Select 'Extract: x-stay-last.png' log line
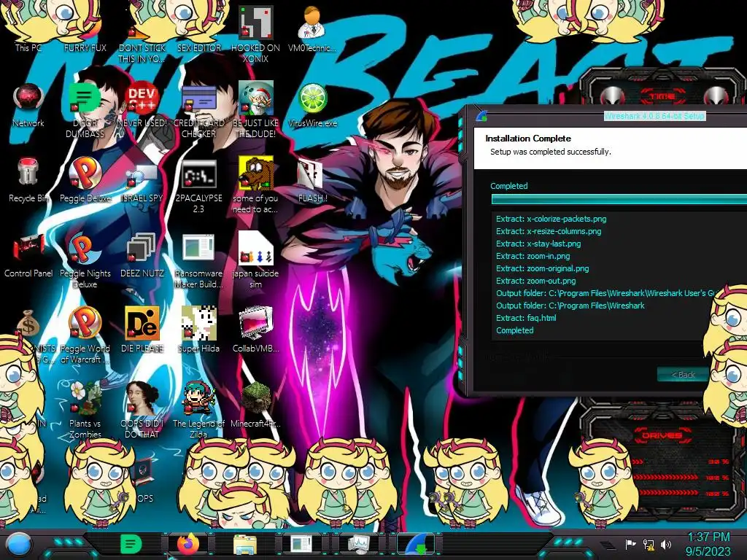Viewport: 747px width, 560px height. point(538,244)
